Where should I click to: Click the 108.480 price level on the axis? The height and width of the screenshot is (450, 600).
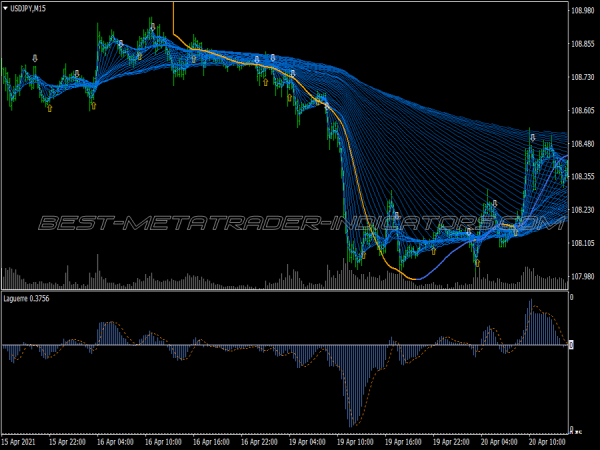click(x=583, y=143)
